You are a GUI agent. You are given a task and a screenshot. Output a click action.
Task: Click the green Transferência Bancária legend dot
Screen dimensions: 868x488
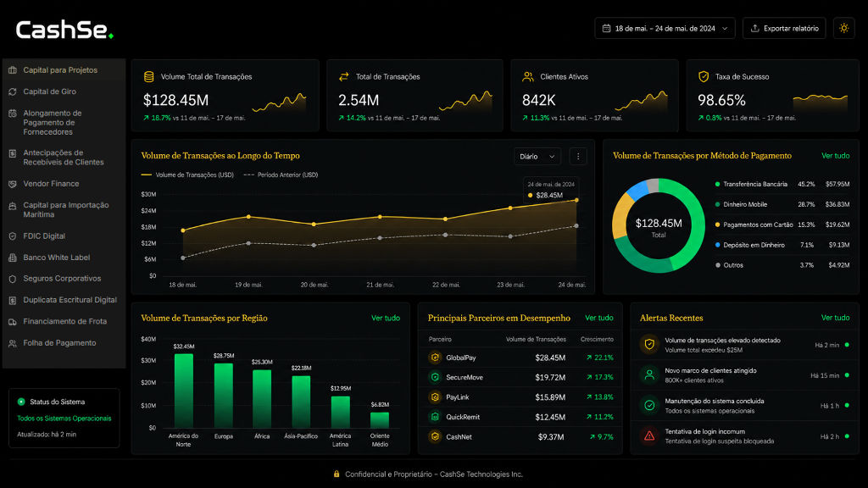point(717,184)
